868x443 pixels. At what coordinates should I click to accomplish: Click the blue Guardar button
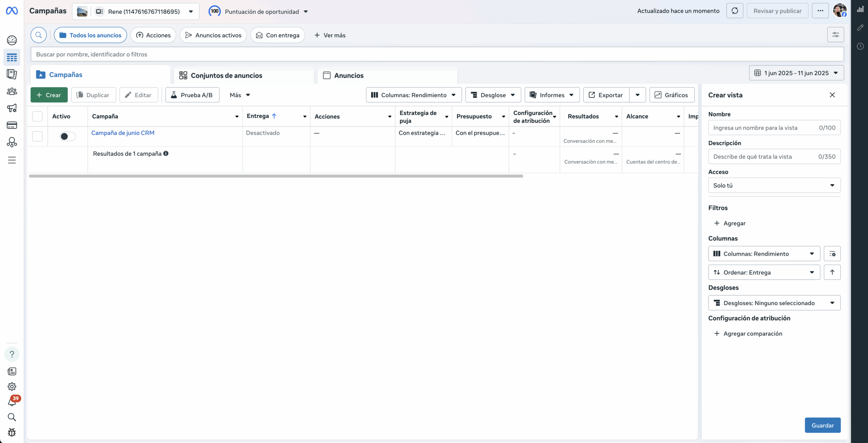click(822, 425)
